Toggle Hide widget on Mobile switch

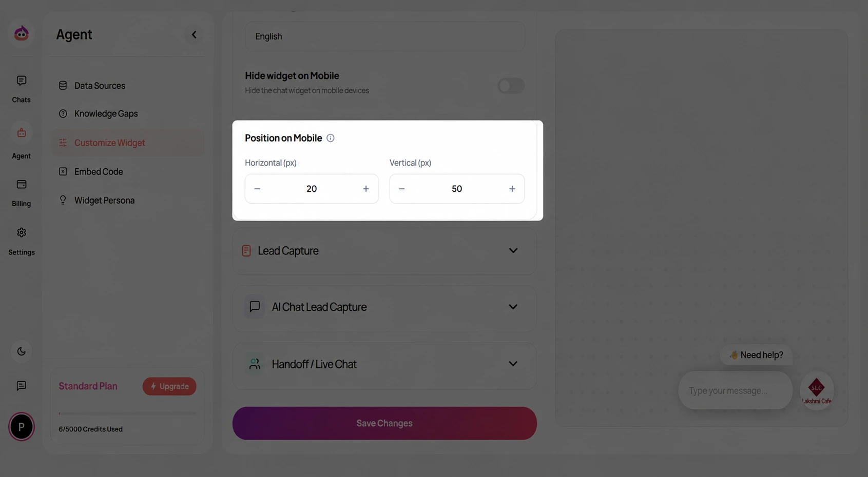pyautogui.click(x=511, y=86)
